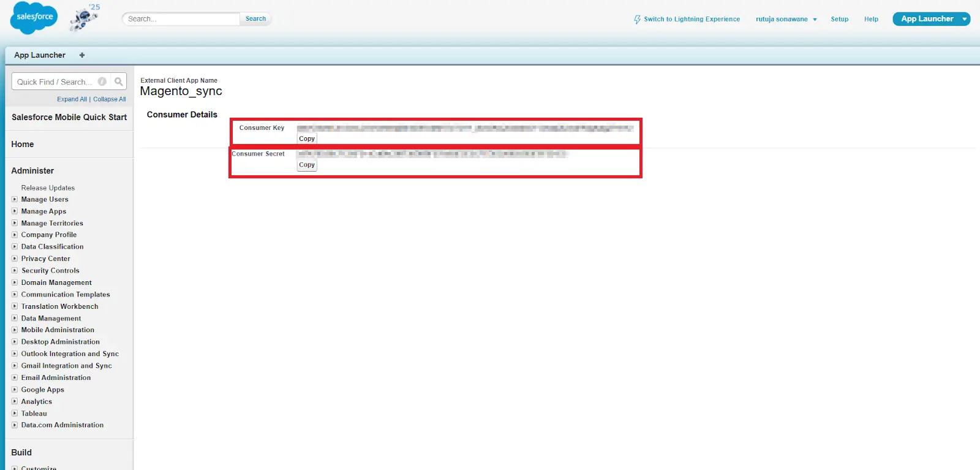
Task: Expand the Manage Apps tree node
Action: (x=15, y=211)
